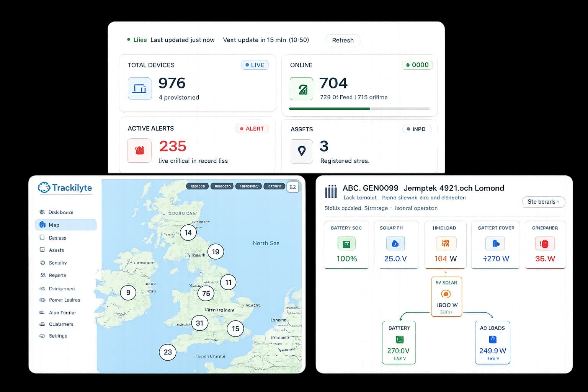
Task: Click the Online progress bar
Action: pos(359,109)
